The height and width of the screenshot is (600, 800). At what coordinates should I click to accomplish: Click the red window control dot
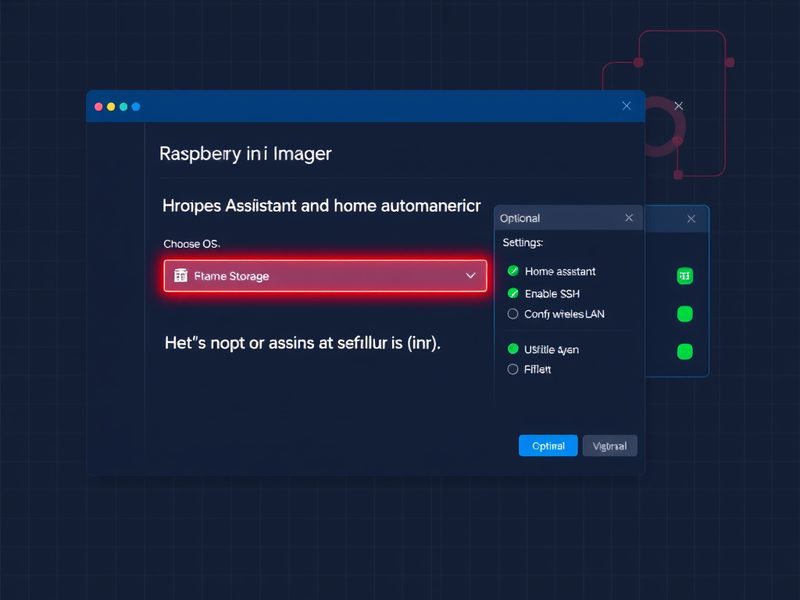[98, 107]
